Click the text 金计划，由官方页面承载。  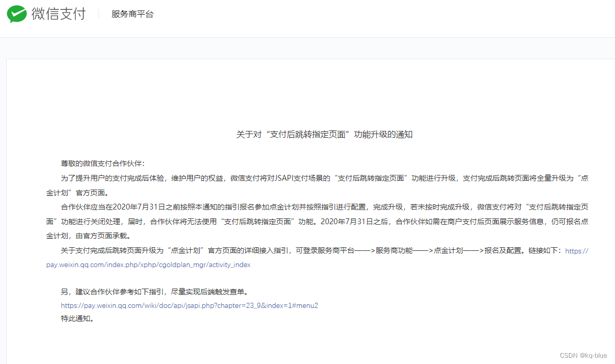pos(89,236)
